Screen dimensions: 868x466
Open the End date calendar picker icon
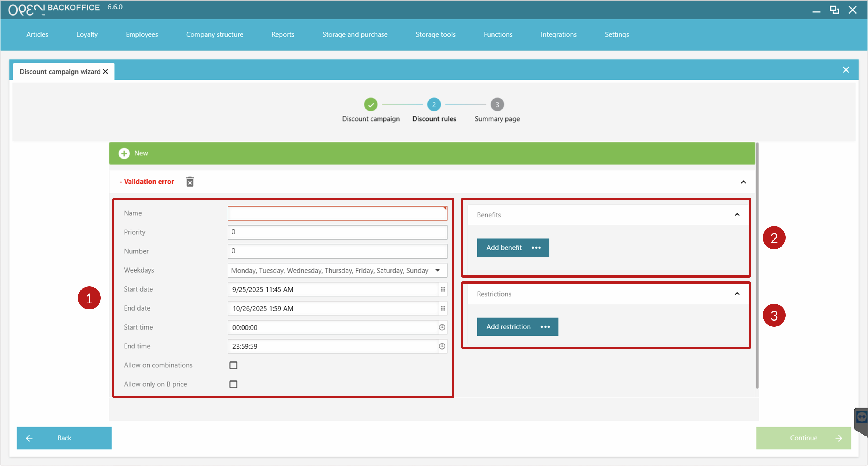pyautogui.click(x=443, y=308)
